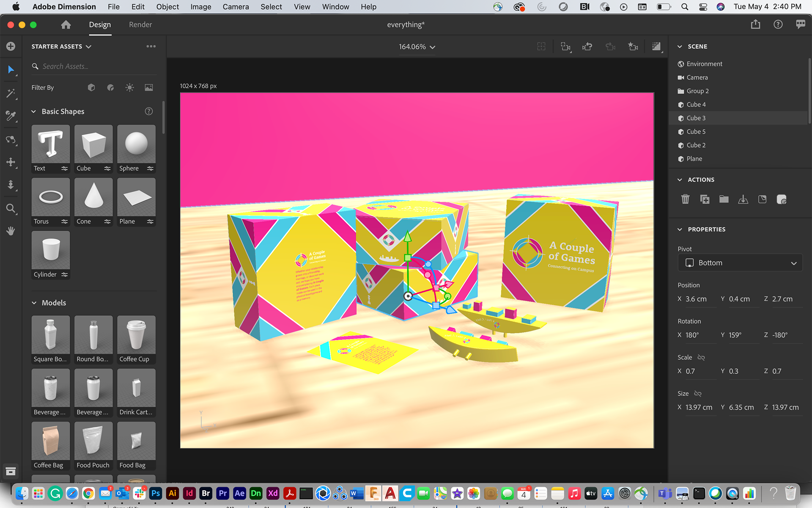The width and height of the screenshot is (812, 508).
Task: Collapse the Models section
Action: coord(34,303)
